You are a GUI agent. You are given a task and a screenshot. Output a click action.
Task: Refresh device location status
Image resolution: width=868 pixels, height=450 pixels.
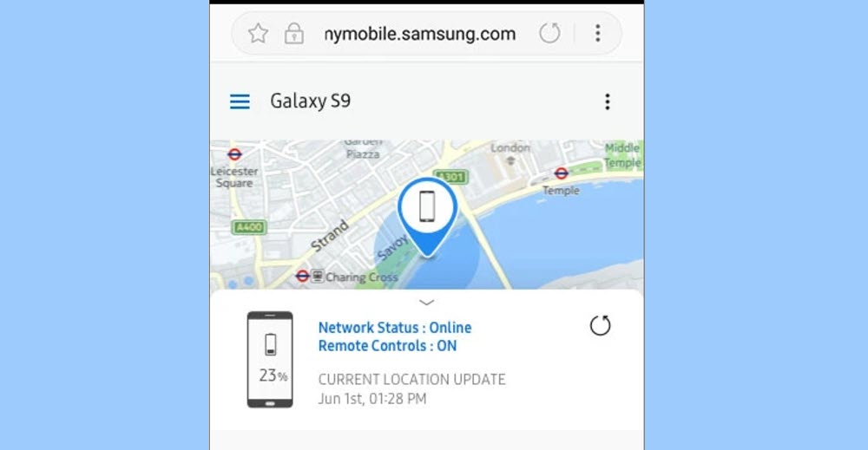(600, 326)
